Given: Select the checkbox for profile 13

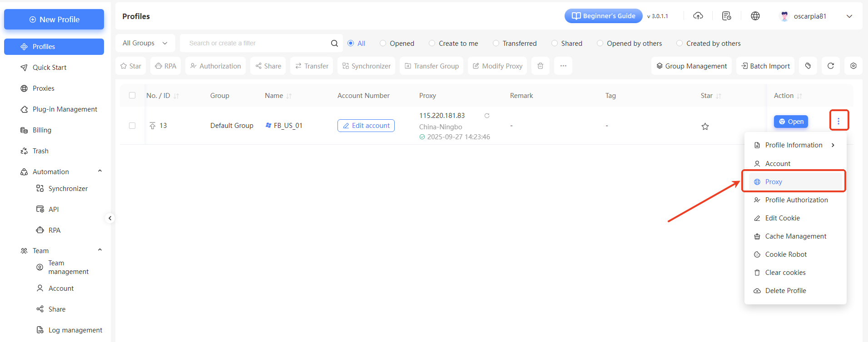Looking at the screenshot, I should 132,126.
